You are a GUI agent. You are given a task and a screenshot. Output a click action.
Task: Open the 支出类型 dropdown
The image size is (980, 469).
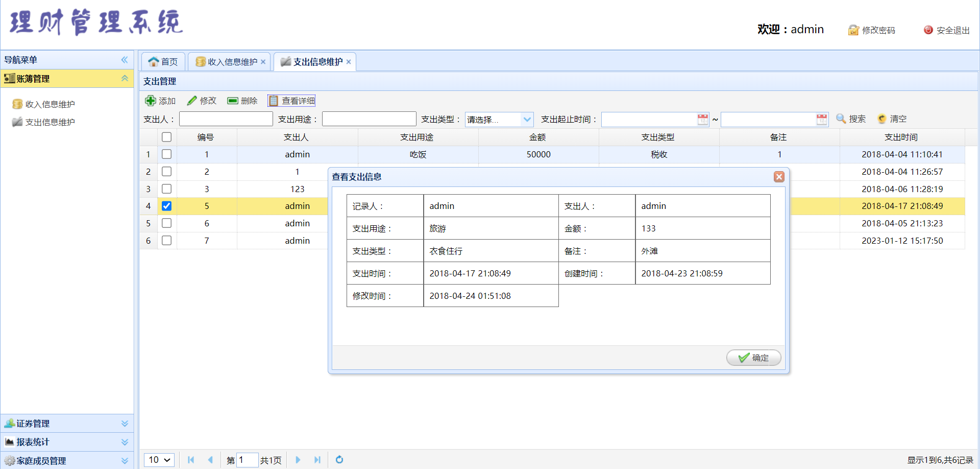point(527,120)
